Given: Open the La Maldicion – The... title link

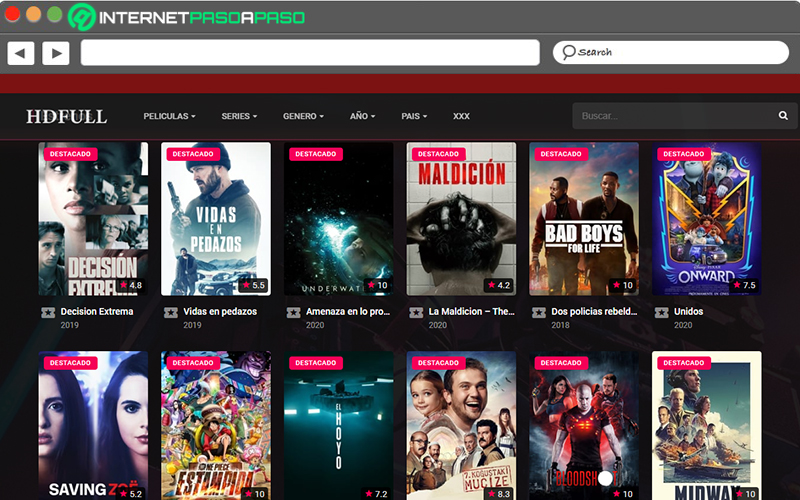Looking at the screenshot, I should [x=471, y=312].
